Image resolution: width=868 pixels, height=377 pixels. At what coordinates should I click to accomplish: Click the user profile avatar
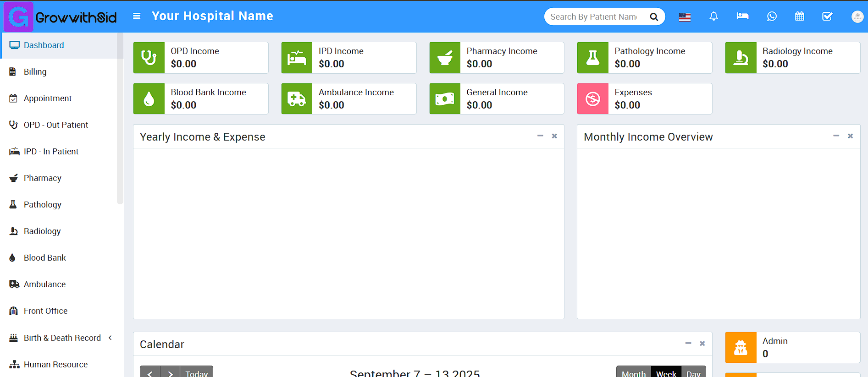point(857,16)
